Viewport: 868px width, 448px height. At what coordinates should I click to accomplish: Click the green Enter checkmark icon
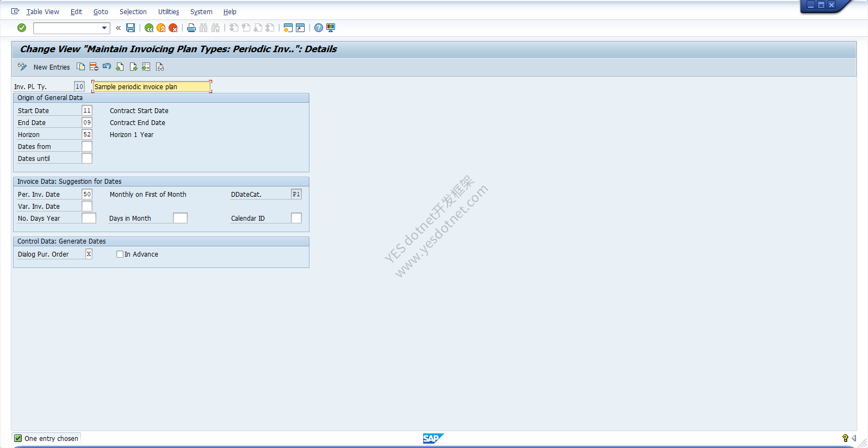pos(22,28)
